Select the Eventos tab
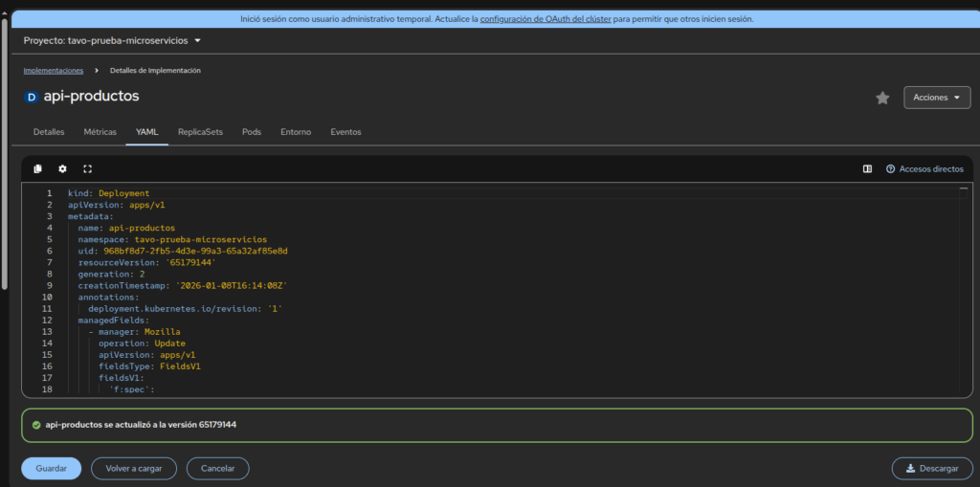 pos(345,132)
